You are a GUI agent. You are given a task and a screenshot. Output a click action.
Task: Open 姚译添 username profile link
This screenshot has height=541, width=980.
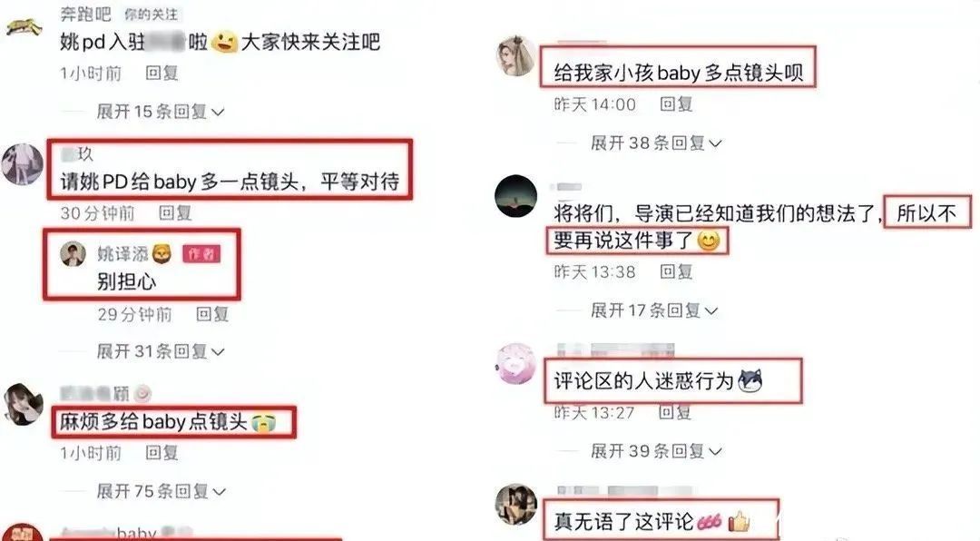(x=122, y=253)
